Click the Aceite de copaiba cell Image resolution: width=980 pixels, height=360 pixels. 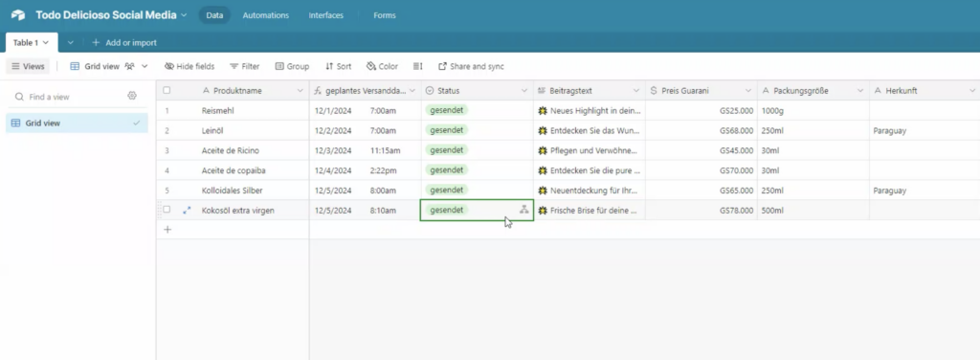click(233, 170)
